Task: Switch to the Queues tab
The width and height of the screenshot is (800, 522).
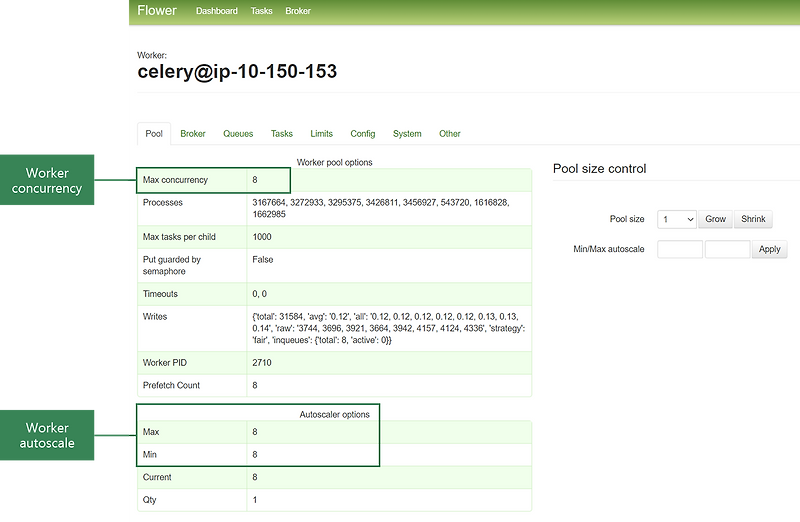Action: point(238,134)
